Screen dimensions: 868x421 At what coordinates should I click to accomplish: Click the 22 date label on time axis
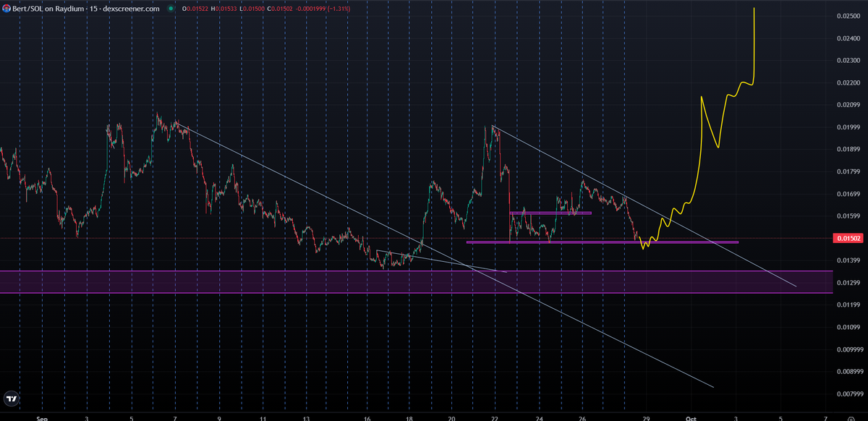click(x=494, y=418)
